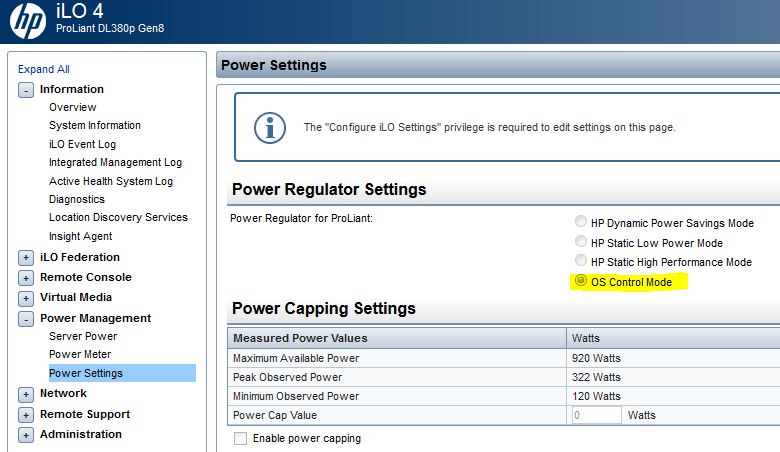Viewport: 780px width, 452px height.
Task: Click the Power Management label
Action: [x=96, y=318]
